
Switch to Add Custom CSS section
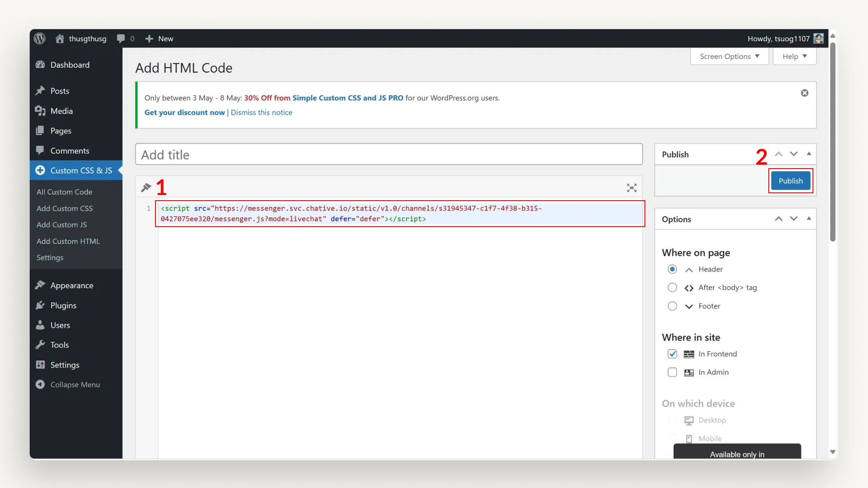point(64,208)
